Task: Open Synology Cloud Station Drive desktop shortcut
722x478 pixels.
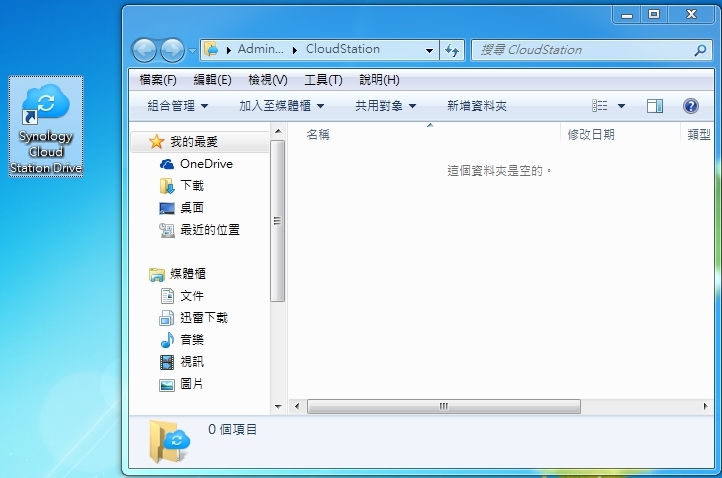Action: click(46, 126)
